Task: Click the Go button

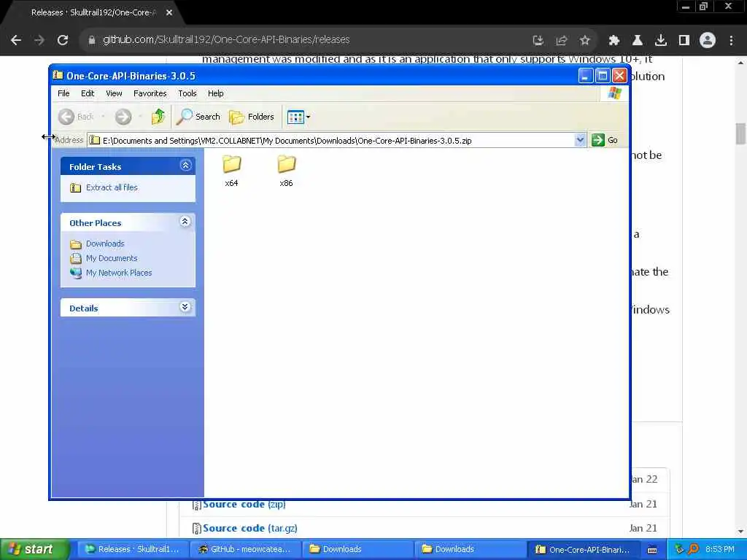Action: click(x=605, y=140)
